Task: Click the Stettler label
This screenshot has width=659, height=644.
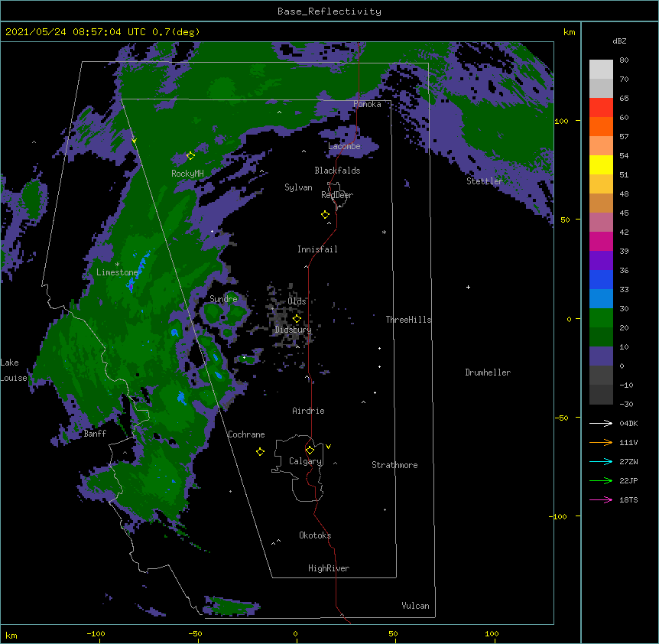Action: (x=484, y=181)
